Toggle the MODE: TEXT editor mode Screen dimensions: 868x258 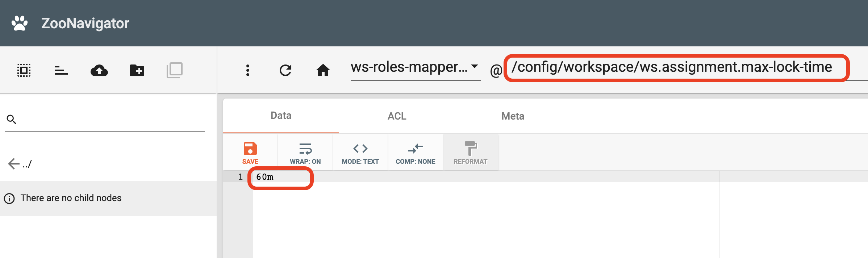pyautogui.click(x=360, y=153)
